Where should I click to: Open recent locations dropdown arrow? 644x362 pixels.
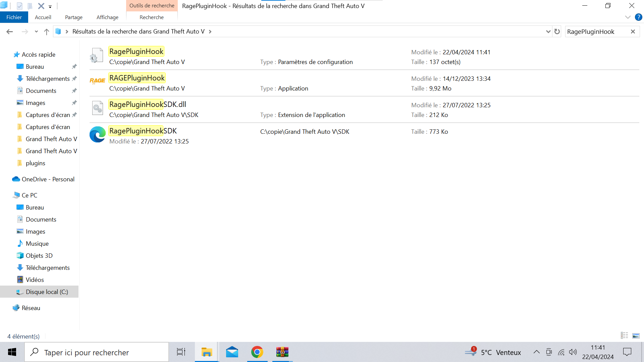tap(36, 32)
